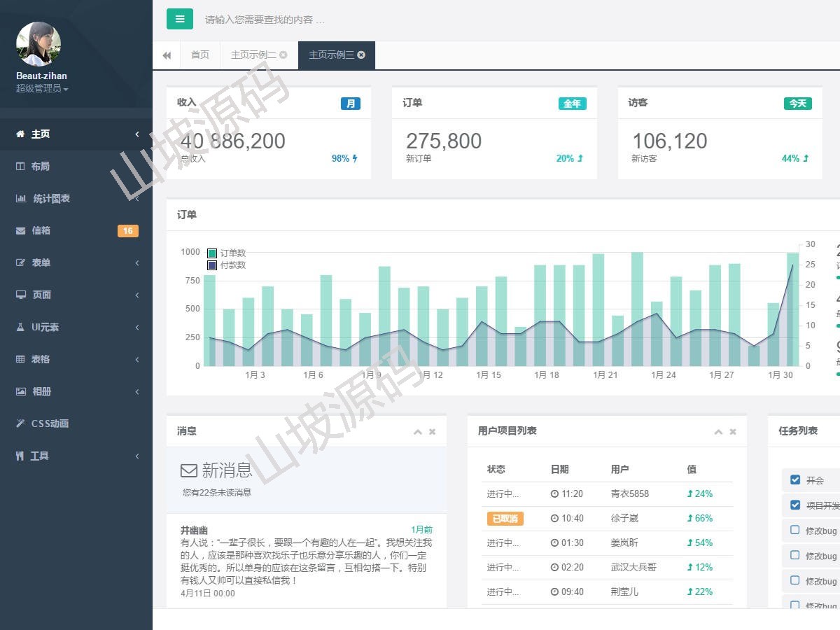840x630 pixels.
Task: Uncheck the 开会 task checkbox
Action: [x=794, y=479]
